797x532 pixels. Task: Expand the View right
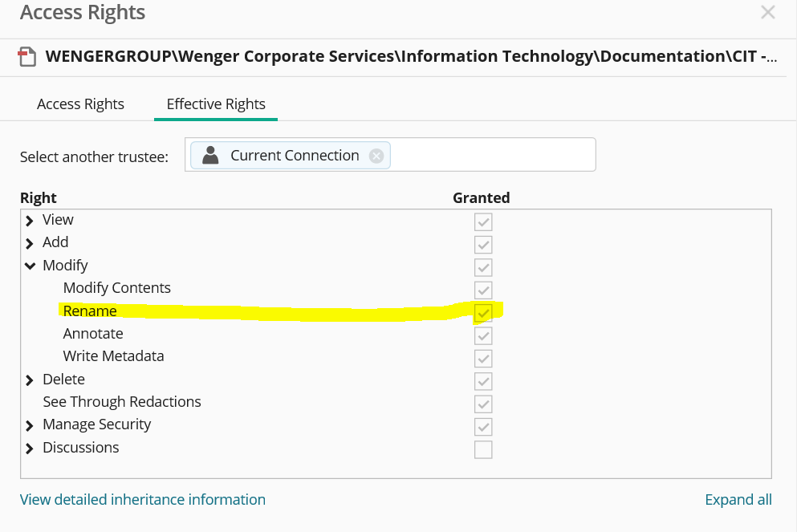click(30, 221)
